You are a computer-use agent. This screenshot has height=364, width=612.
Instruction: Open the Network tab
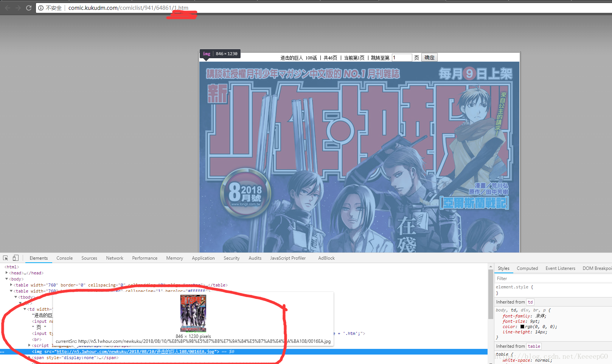[115, 258]
